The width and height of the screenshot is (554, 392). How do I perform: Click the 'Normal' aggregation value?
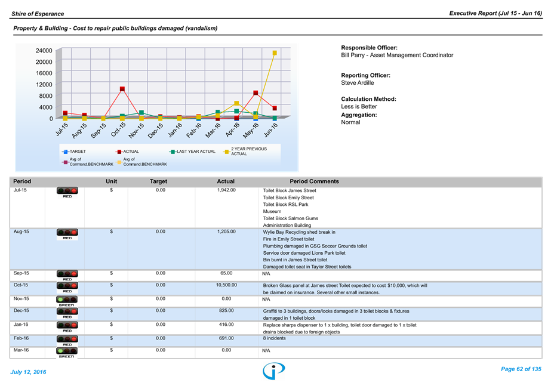[350, 122]
